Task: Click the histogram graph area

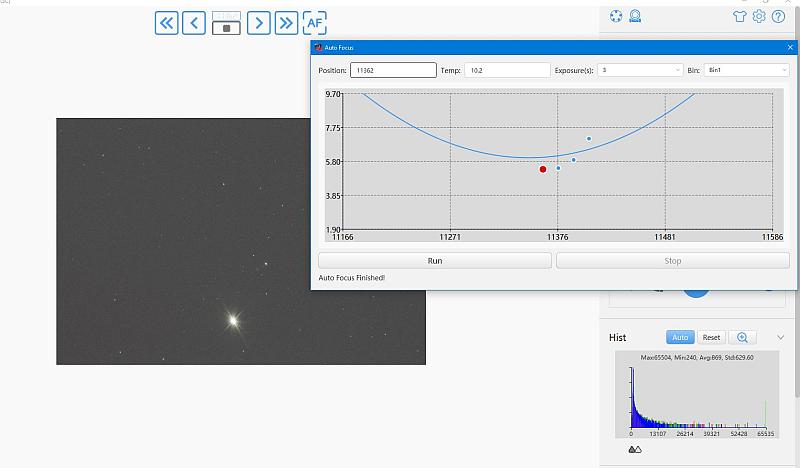Action: [x=697, y=394]
